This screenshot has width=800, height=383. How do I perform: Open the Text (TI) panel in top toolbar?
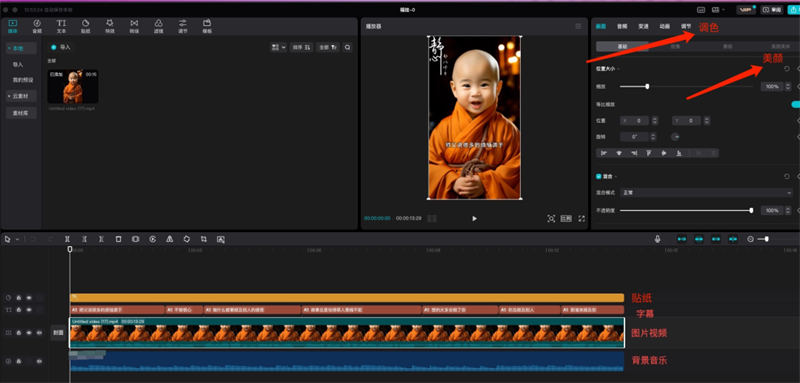(61, 26)
